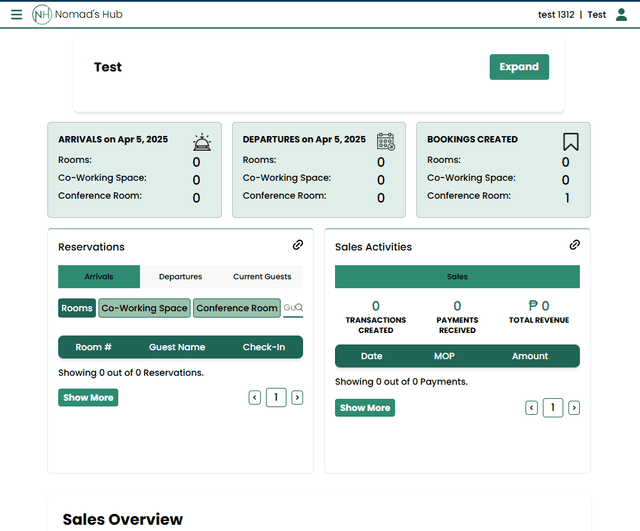Click the Bookings Created bookmark icon
640x531 pixels.
point(571,142)
